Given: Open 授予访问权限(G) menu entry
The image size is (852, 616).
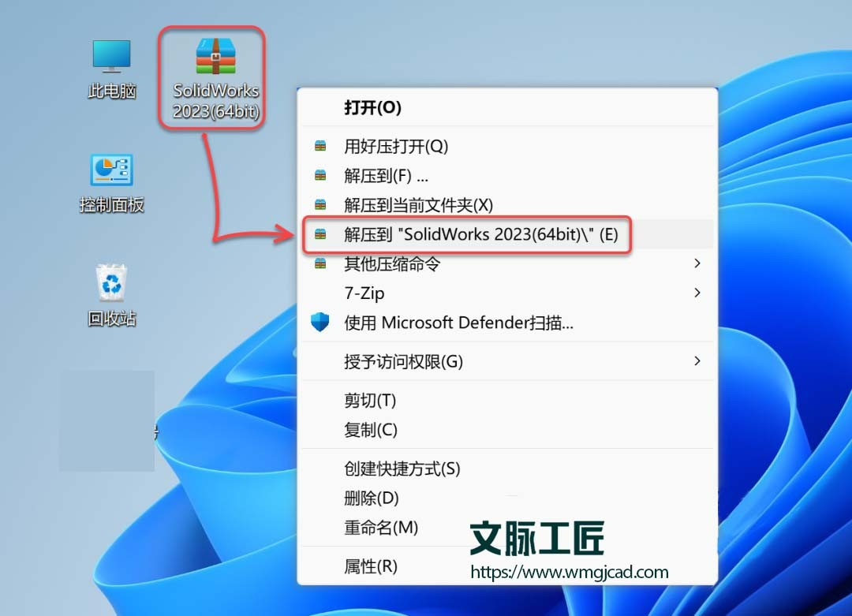Looking at the screenshot, I should 507,361.
